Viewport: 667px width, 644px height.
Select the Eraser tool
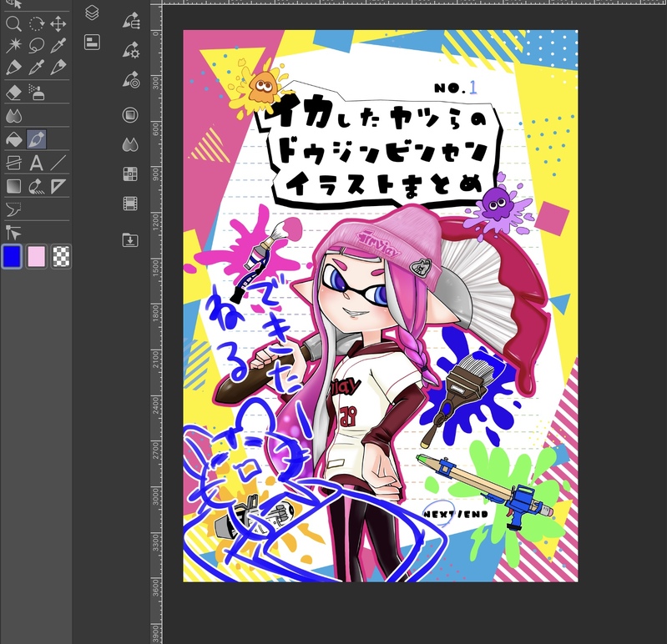coord(13,93)
